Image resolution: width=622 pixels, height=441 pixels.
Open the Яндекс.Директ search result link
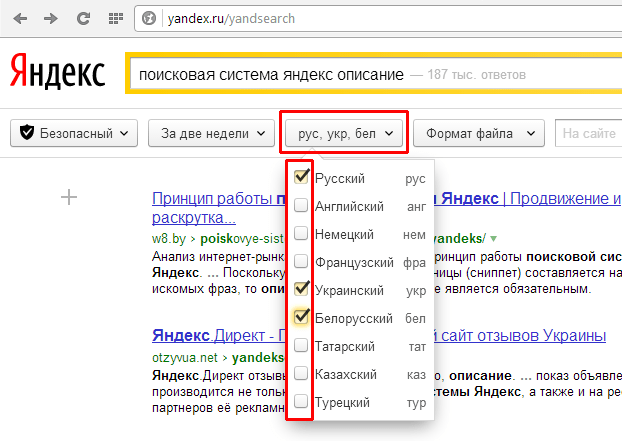coord(218,336)
